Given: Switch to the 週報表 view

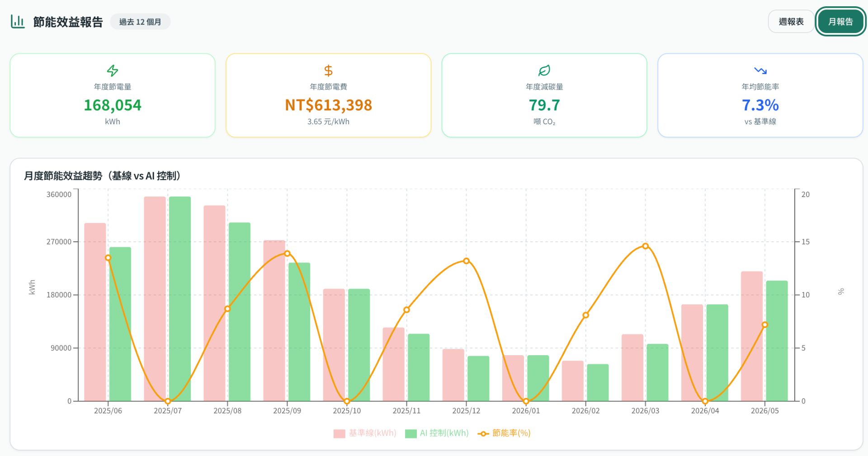Looking at the screenshot, I should click(791, 22).
